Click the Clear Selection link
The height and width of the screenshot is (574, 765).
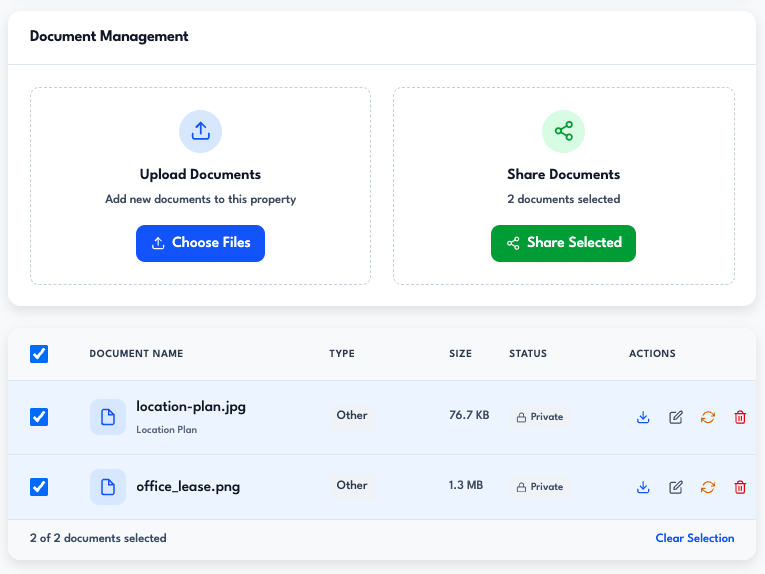click(694, 538)
